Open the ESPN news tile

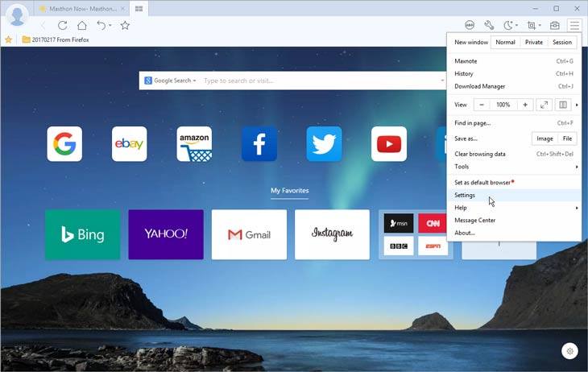(433, 246)
